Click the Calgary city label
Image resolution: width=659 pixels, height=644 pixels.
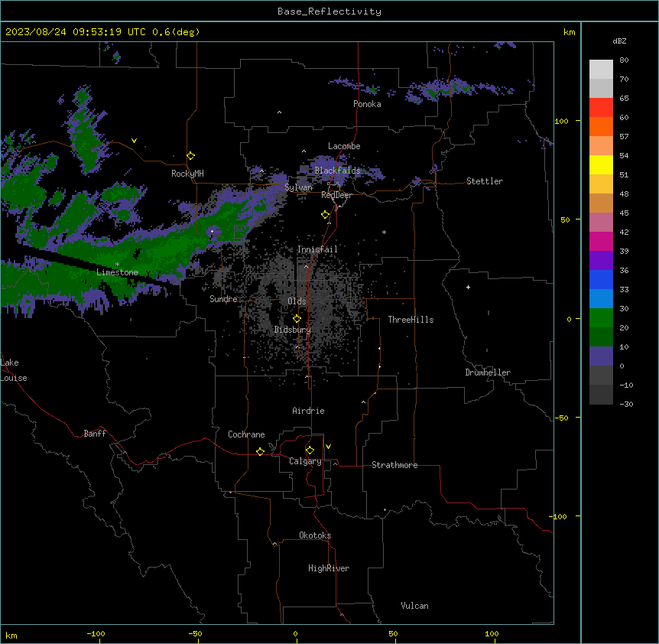305,461
